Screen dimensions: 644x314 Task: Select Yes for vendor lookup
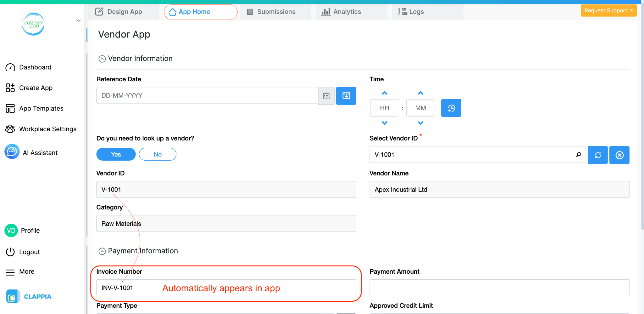click(116, 154)
